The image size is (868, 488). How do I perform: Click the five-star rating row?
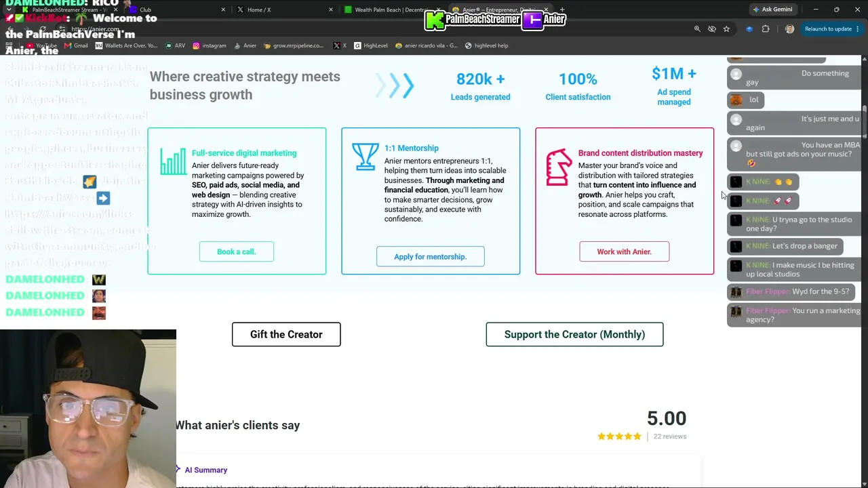click(x=619, y=436)
